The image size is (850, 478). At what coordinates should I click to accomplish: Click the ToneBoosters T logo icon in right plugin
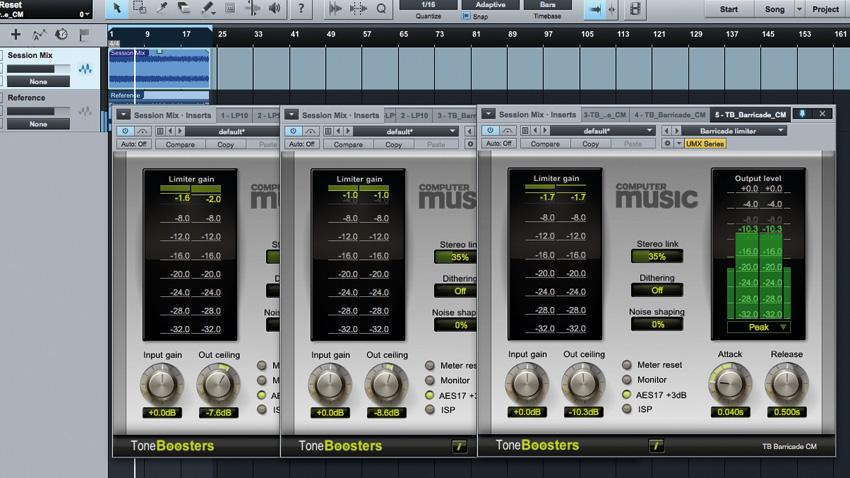click(x=656, y=446)
